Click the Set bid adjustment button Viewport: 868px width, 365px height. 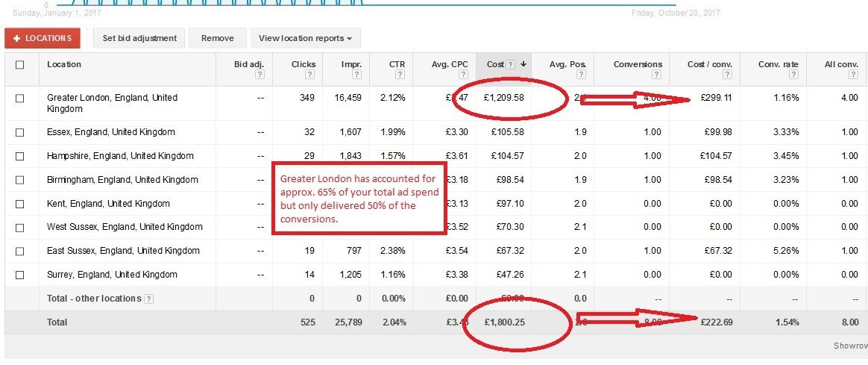point(139,38)
